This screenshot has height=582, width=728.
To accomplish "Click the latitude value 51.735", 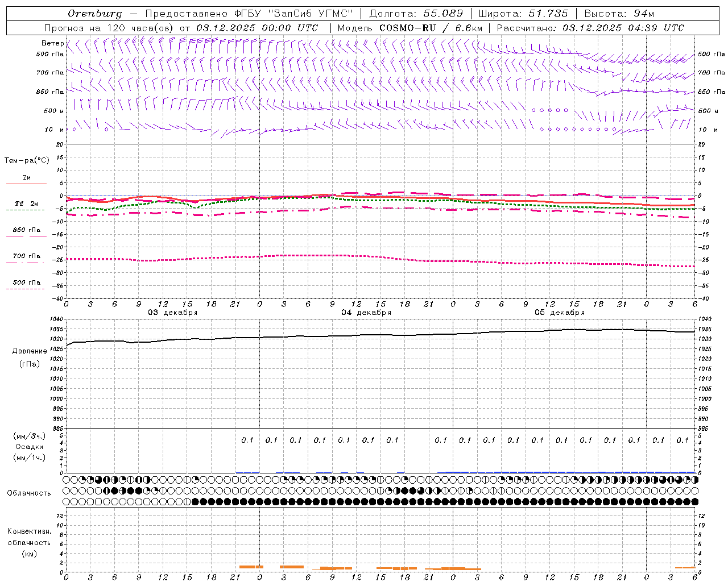I will (x=548, y=14).
